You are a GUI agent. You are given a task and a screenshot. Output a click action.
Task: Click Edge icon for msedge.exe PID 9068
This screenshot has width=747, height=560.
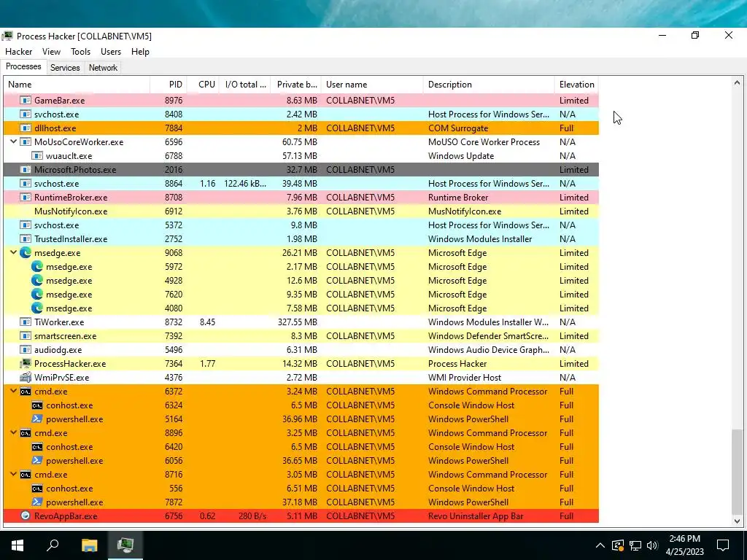[x=26, y=253]
